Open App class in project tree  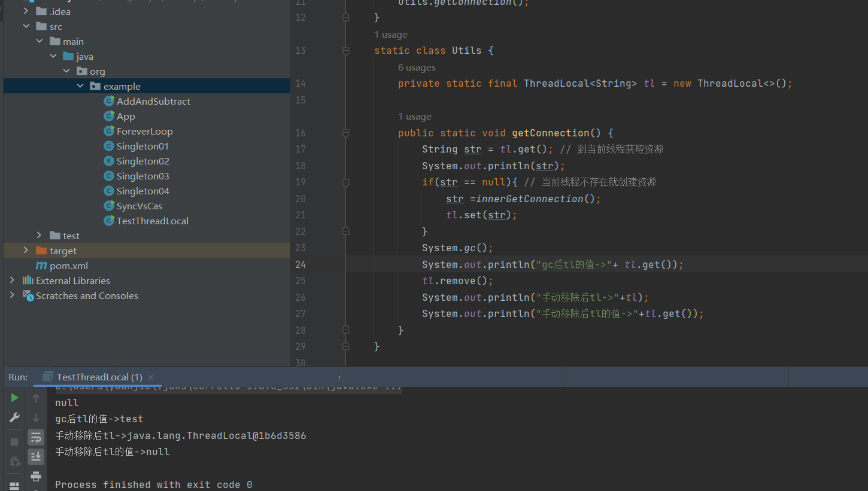(x=126, y=116)
